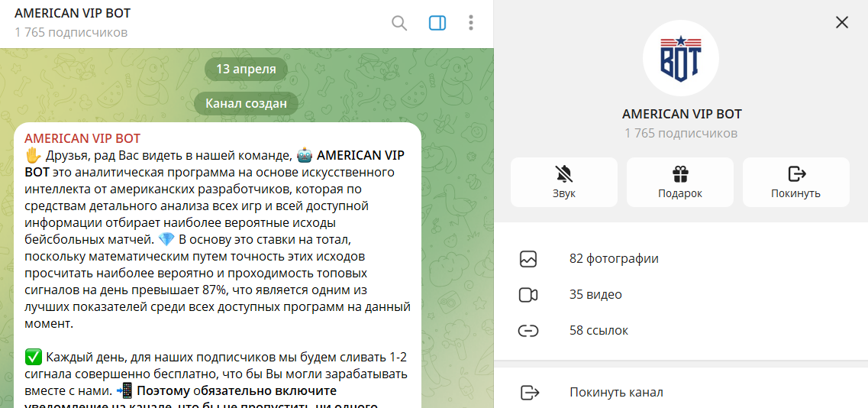Open the 82 фотографии media section
This screenshot has height=408, width=868.
pos(681,259)
